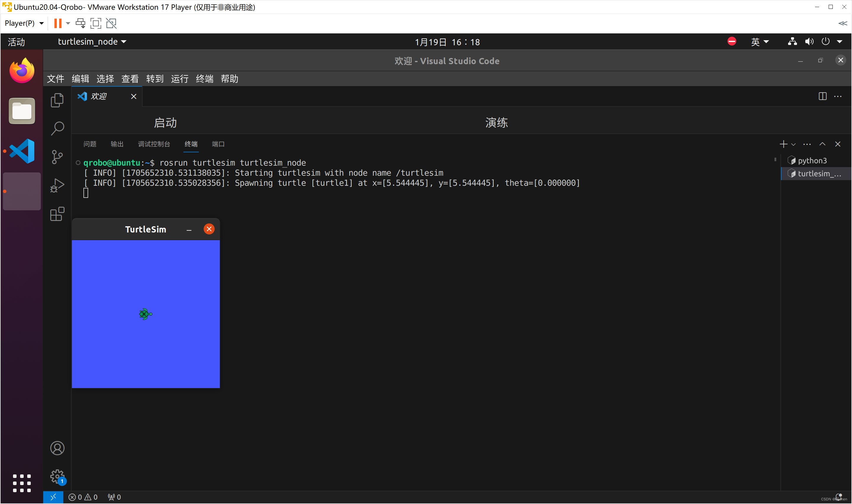Pause the virtual machine in VMware
852x504 pixels.
click(58, 23)
